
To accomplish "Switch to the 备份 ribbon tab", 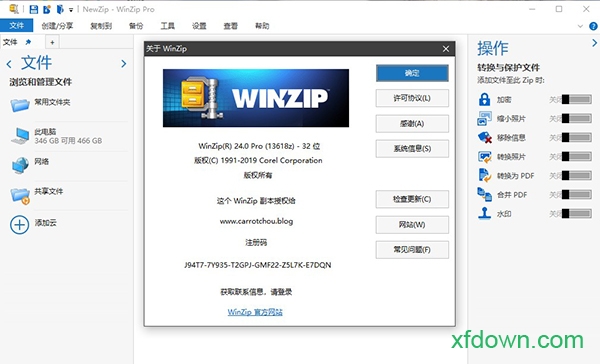I will 136,26.
